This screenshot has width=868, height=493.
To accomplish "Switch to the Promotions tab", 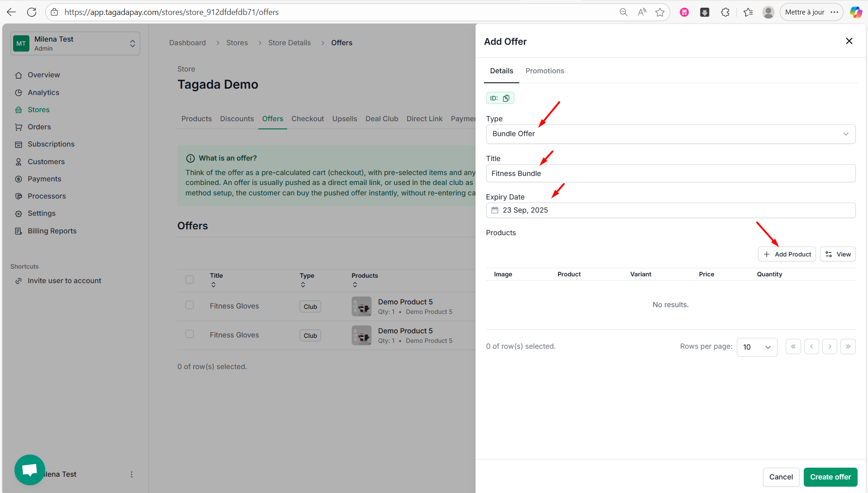I will click(x=545, y=71).
